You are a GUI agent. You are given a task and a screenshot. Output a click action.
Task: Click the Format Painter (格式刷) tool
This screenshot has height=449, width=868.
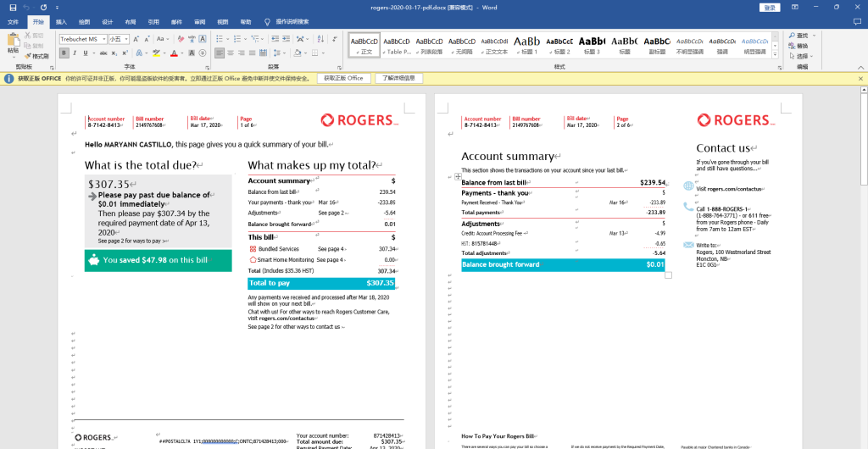37,56
